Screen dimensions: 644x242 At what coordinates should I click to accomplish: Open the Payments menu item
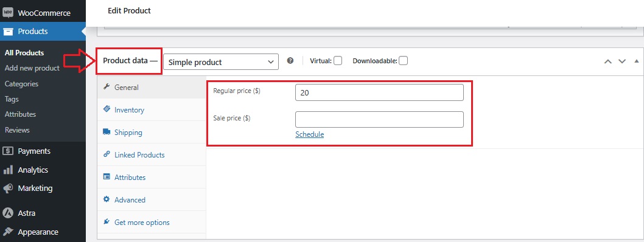click(43, 151)
